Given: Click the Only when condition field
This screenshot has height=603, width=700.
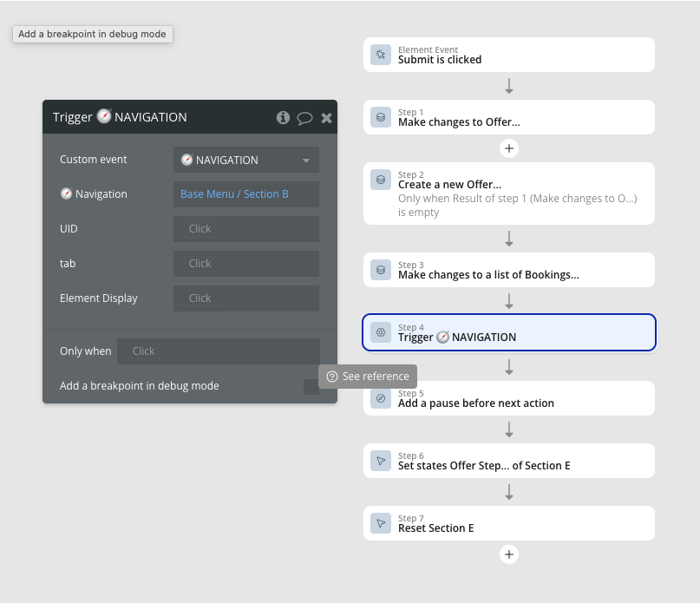Looking at the screenshot, I should (x=219, y=351).
